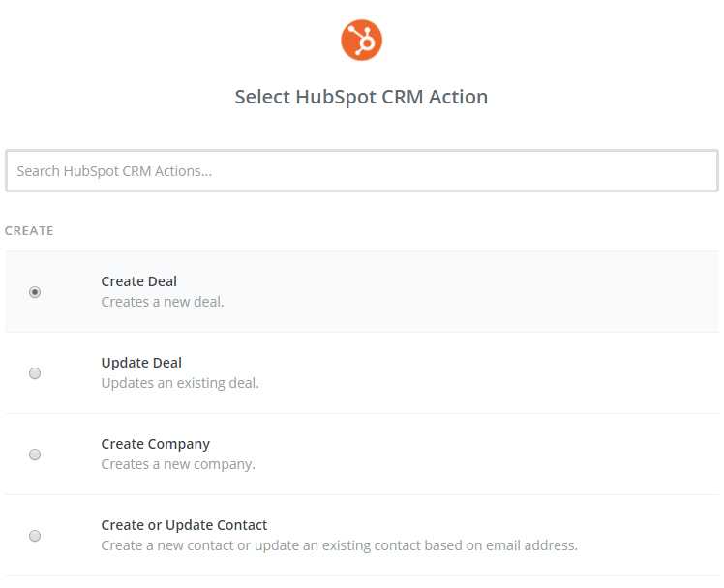
Task: Choose the Create or Update Contact row
Action: tap(362, 535)
